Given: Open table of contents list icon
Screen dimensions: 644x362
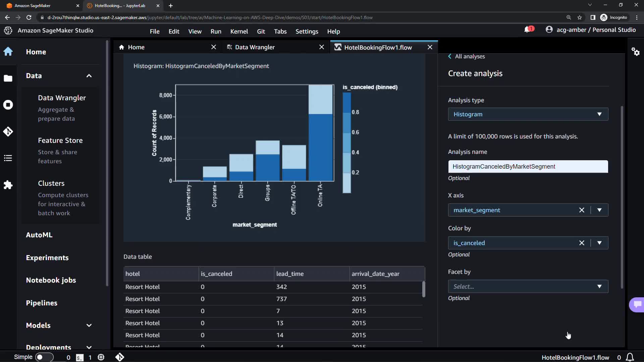Looking at the screenshot, I should click(8, 158).
